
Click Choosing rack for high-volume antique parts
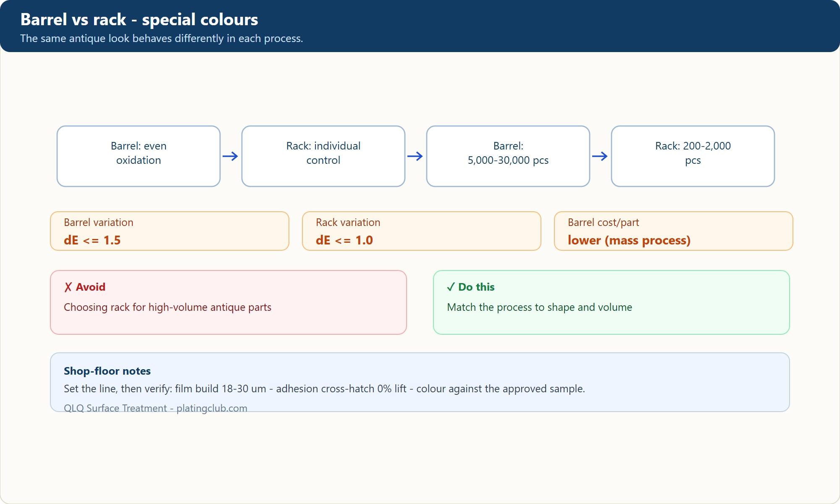click(x=168, y=307)
